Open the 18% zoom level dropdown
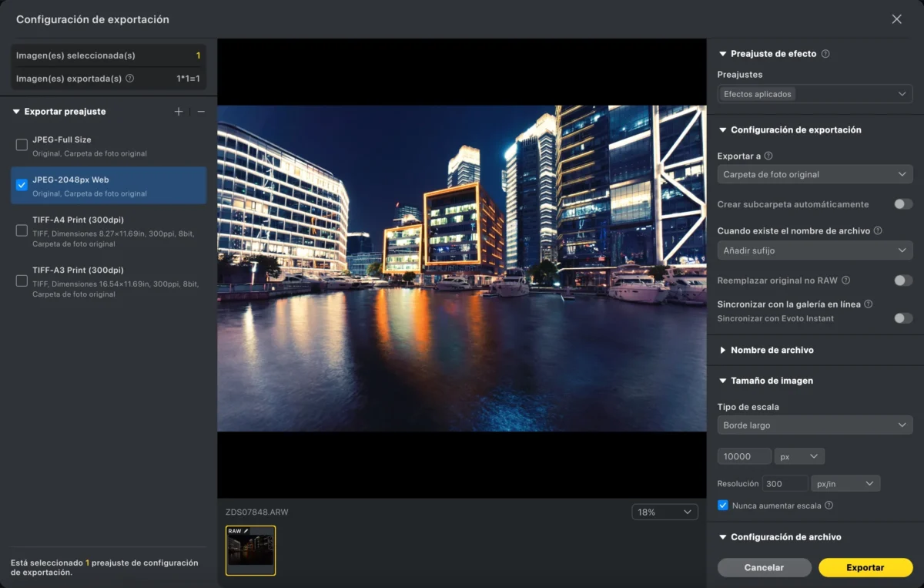 pos(665,512)
